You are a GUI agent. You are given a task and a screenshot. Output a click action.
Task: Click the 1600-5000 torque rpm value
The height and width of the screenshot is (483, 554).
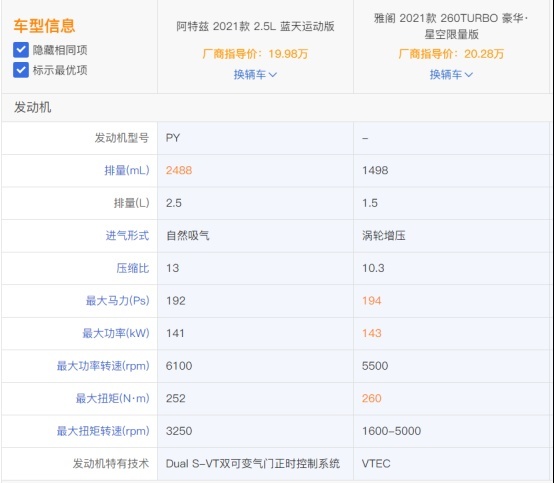(391, 431)
